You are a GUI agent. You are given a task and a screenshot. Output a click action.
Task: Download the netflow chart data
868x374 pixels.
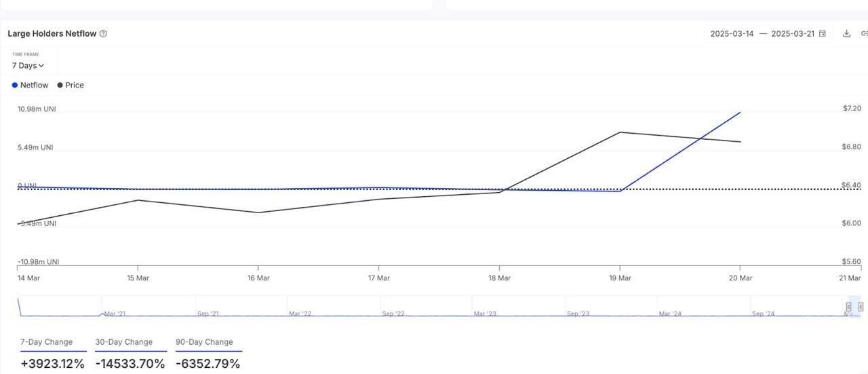(x=846, y=34)
